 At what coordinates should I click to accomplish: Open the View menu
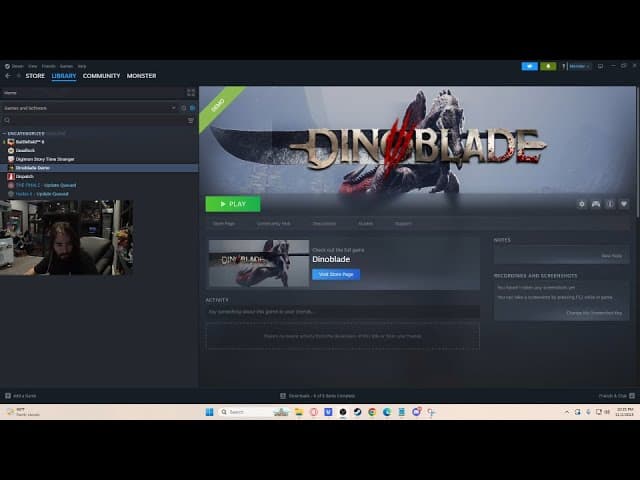pyautogui.click(x=33, y=66)
